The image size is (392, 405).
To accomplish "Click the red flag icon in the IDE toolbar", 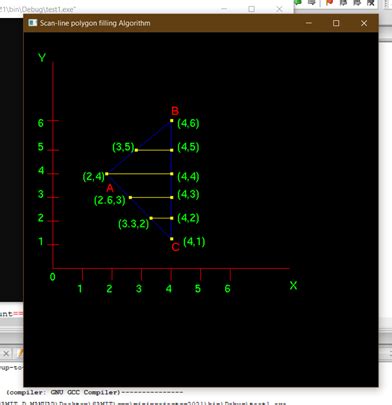I will (x=329, y=3).
